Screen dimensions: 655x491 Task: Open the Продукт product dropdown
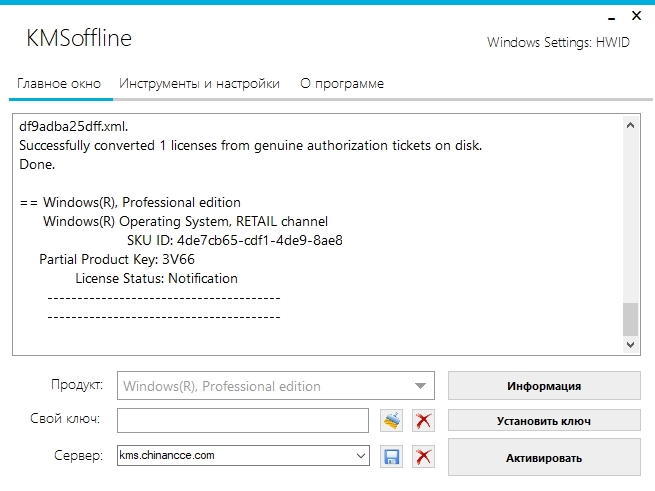(420, 386)
